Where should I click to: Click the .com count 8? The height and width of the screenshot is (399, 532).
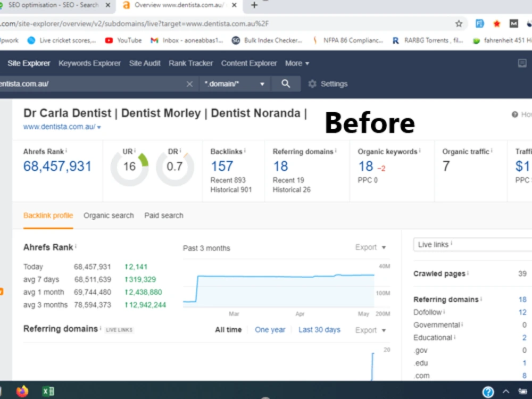coord(525,376)
